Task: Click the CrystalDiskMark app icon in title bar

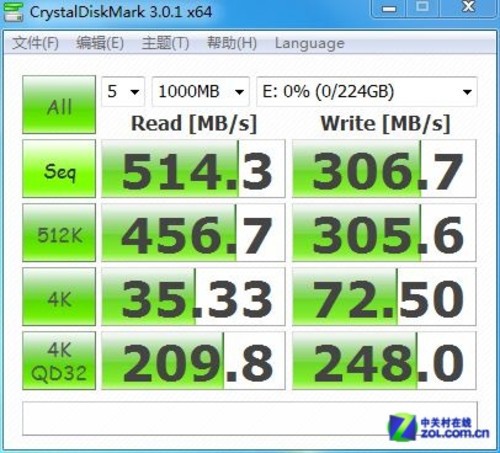Action: pos(13,12)
